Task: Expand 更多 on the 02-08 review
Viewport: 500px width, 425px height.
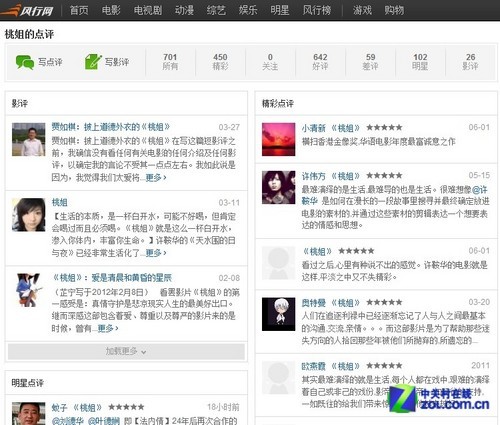Action: click(107, 328)
